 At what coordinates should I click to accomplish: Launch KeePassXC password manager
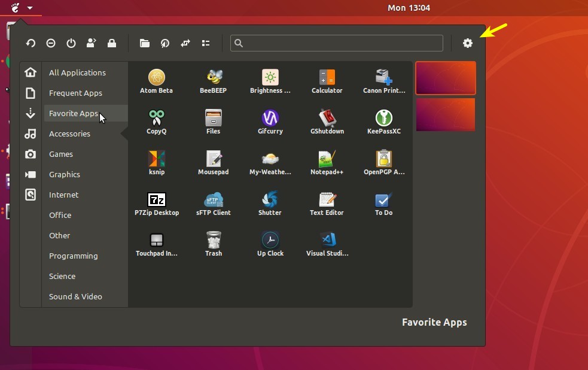point(384,122)
